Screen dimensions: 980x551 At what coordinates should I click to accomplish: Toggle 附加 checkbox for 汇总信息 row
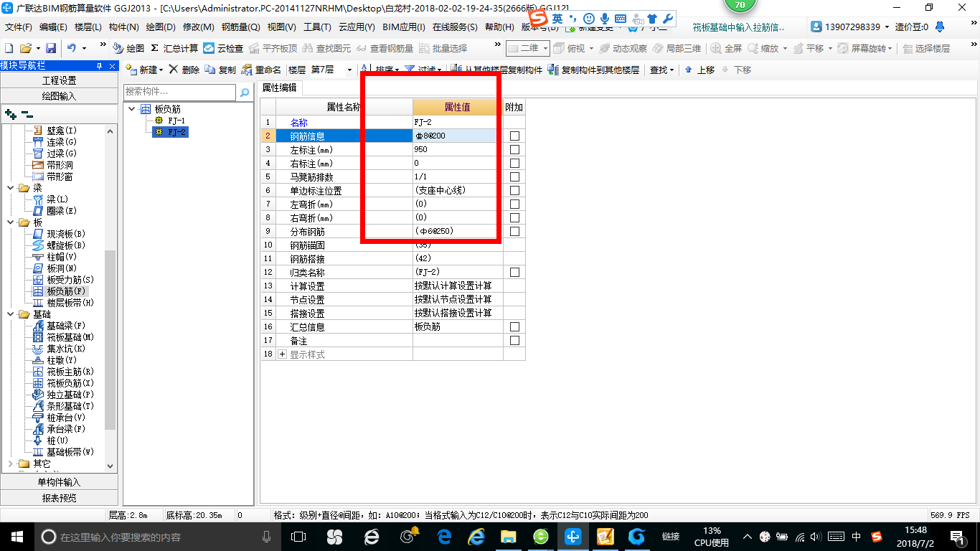(514, 327)
